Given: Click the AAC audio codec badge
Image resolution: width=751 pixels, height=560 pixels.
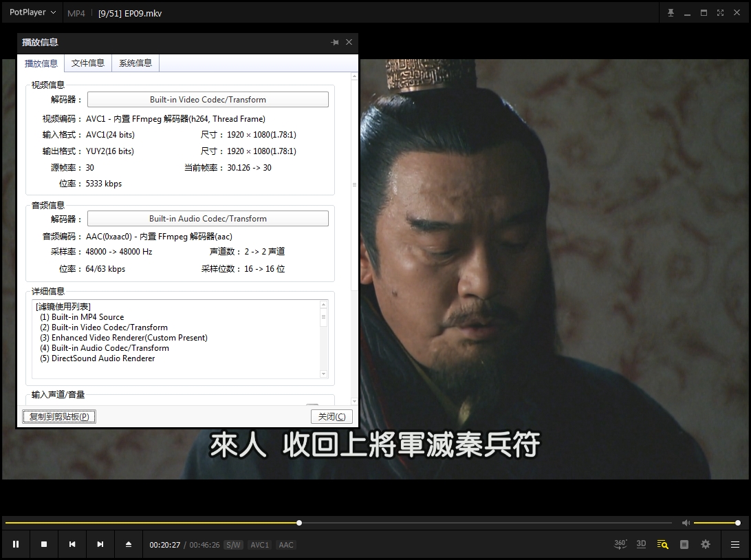Looking at the screenshot, I should 286,545.
